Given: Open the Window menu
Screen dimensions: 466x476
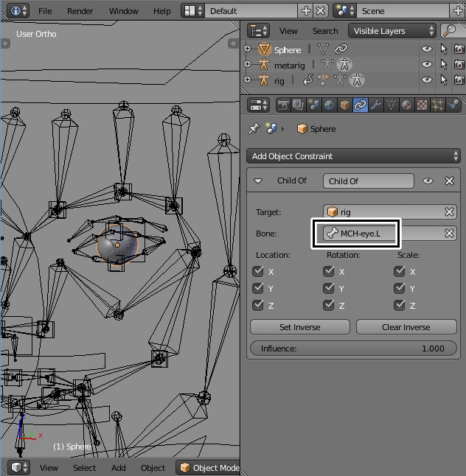Looking at the screenshot, I should [x=123, y=11].
